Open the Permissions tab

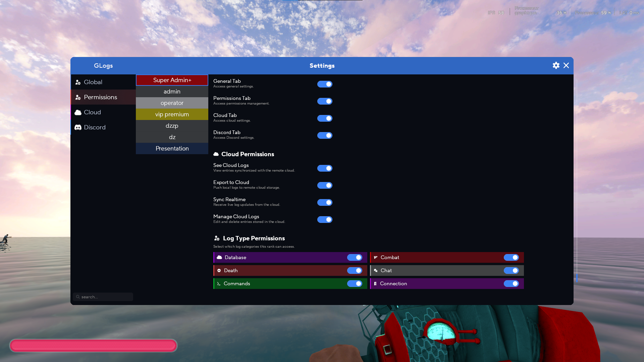(x=103, y=97)
